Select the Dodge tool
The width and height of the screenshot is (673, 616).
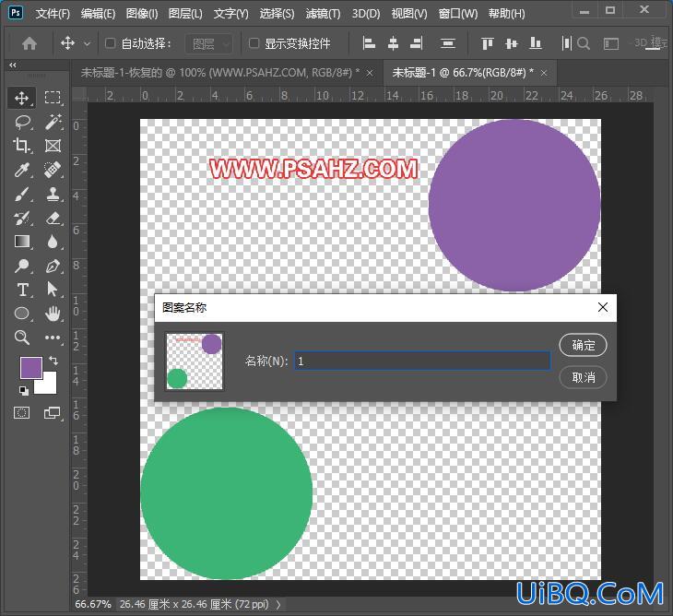pos(21,266)
